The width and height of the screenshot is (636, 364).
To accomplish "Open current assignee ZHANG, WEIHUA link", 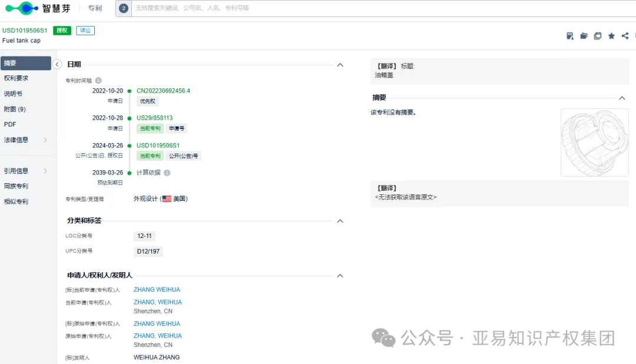I will [x=158, y=302].
